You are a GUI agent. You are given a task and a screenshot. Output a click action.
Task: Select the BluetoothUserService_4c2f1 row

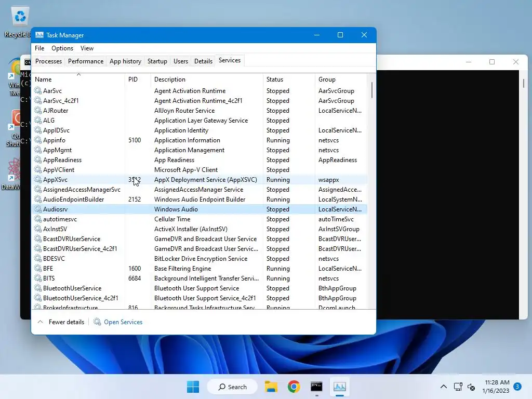[x=199, y=298]
